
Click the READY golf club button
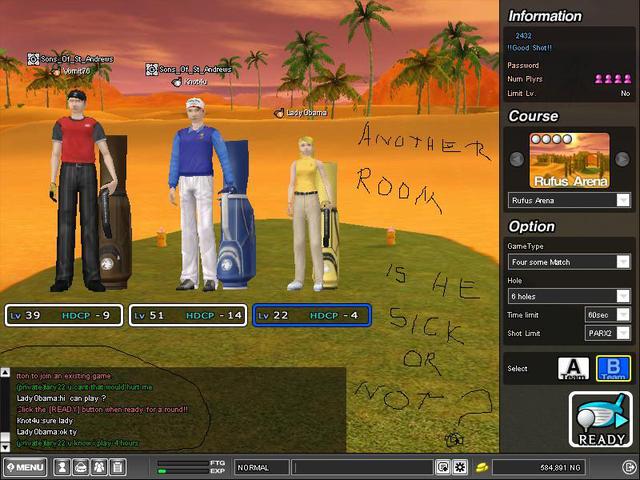[600, 419]
